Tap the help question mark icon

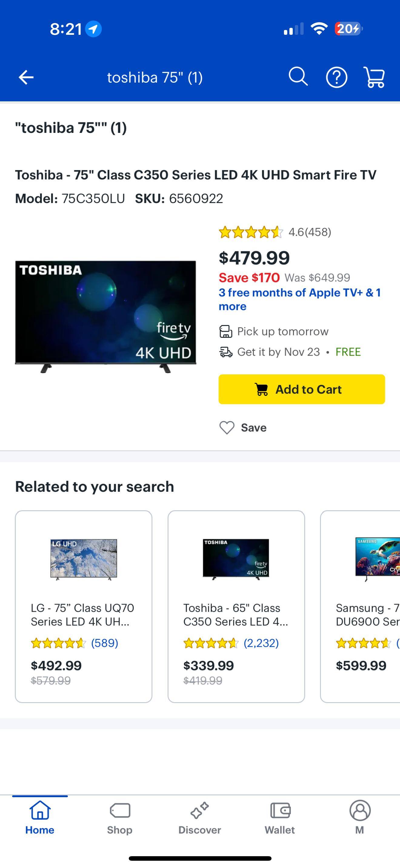336,77
